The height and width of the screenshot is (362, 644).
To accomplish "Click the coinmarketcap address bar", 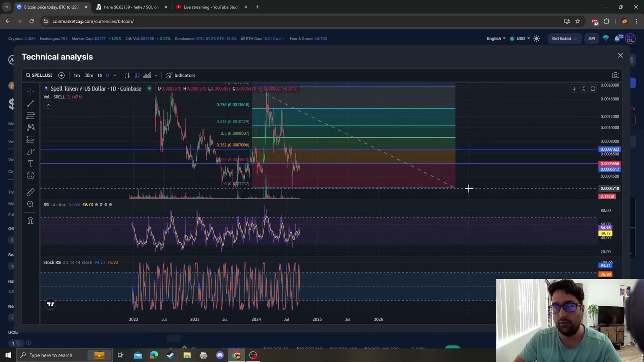I will click(x=302, y=21).
